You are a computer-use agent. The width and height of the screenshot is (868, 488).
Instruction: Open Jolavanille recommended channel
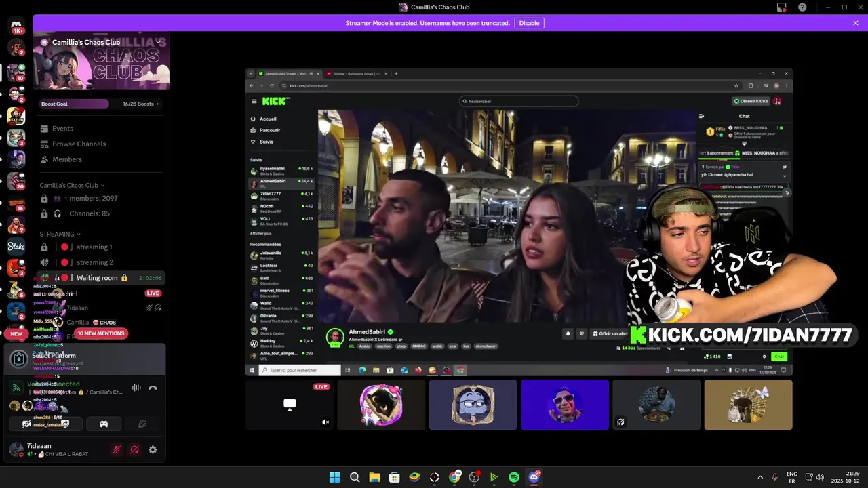[x=281, y=254]
